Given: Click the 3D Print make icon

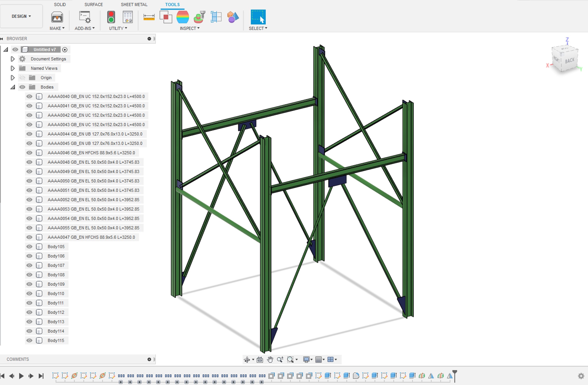Looking at the screenshot, I should [x=57, y=17].
